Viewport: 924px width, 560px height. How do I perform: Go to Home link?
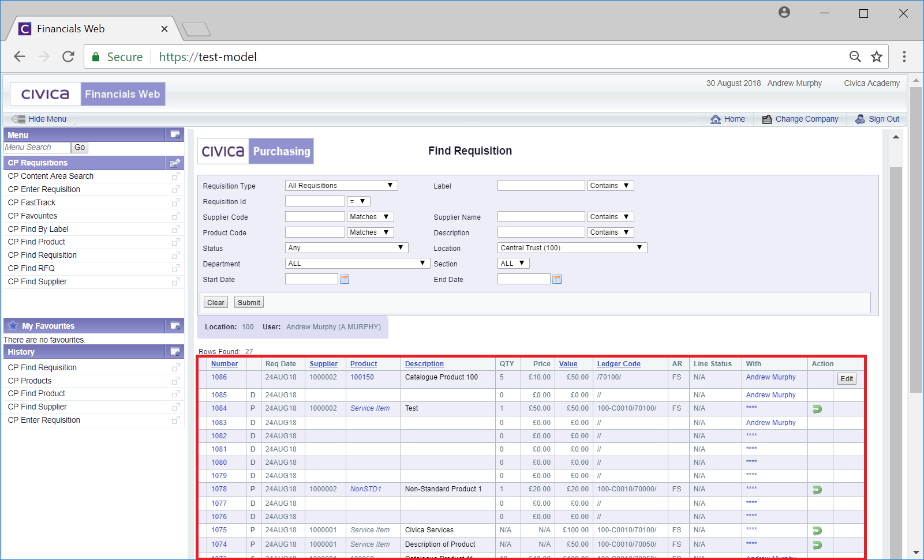click(x=728, y=119)
